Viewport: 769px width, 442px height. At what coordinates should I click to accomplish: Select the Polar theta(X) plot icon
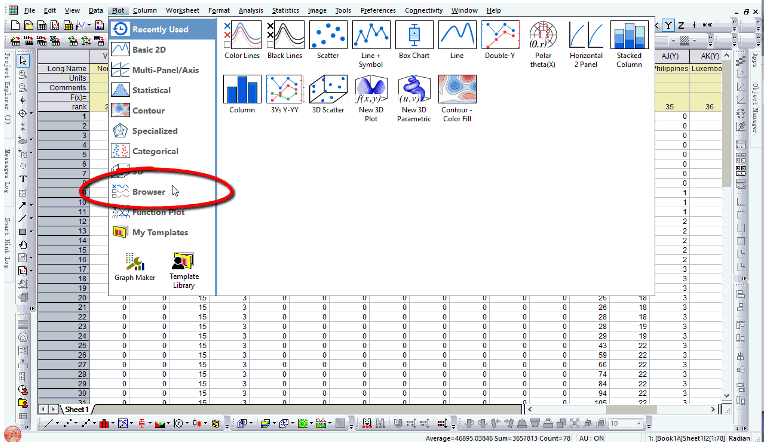(x=543, y=44)
